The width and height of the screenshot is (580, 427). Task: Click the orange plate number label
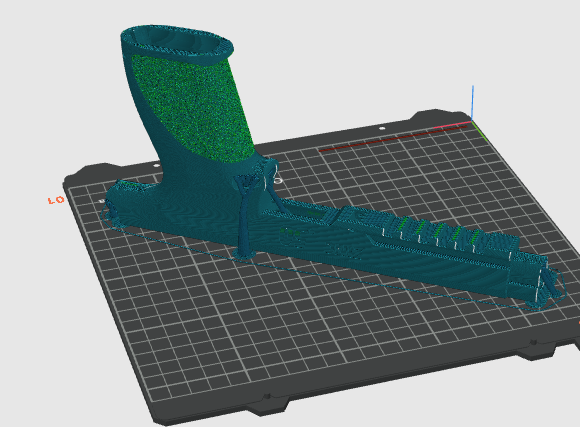pyautogui.click(x=56, y=201)
